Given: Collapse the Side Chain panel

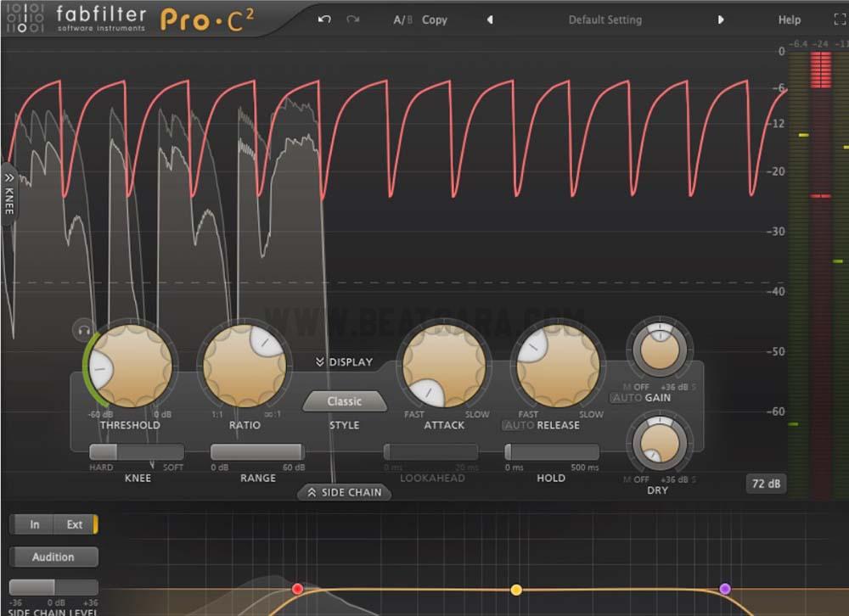Looking at the screenshot, I should [345, 492].
